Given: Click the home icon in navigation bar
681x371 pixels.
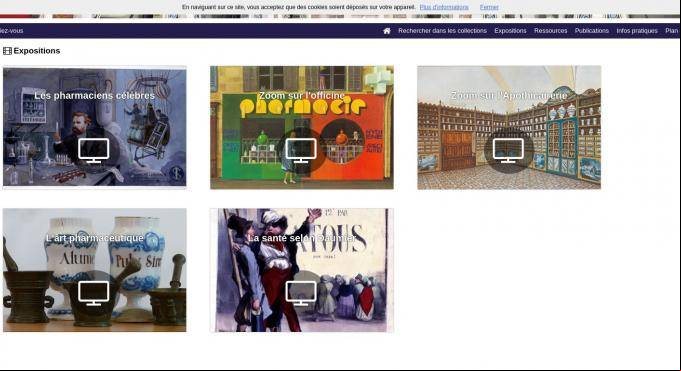Looking at the screenshot, I should click(387, 31).
